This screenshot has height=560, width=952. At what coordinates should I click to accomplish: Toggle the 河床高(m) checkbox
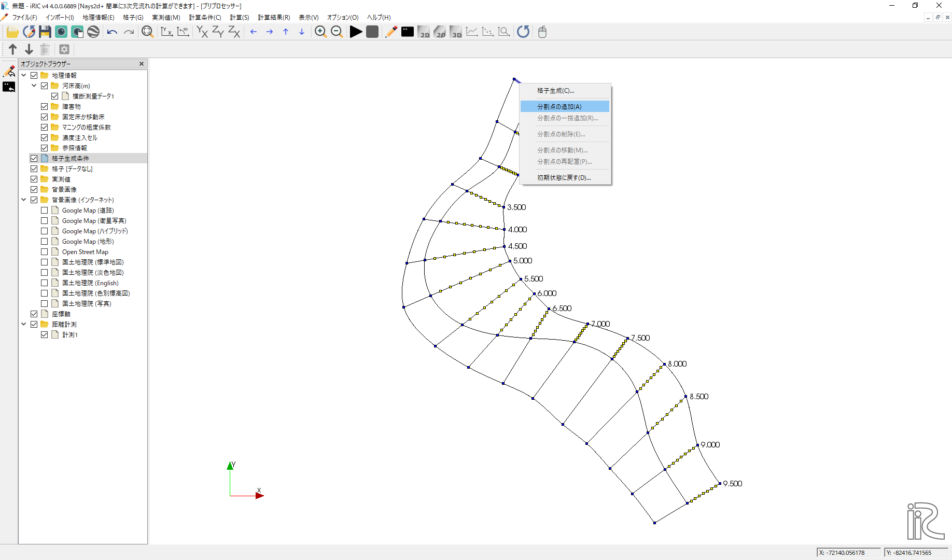45,86
